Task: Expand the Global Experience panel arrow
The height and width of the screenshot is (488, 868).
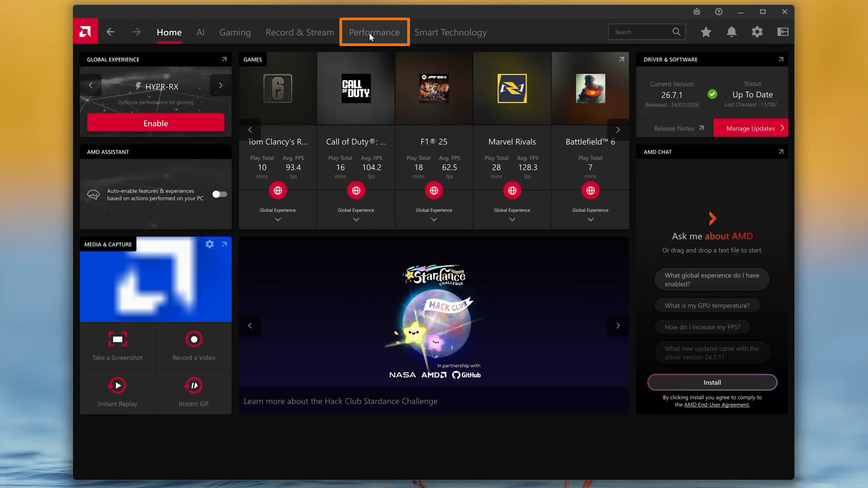Action: coord(224,59)
